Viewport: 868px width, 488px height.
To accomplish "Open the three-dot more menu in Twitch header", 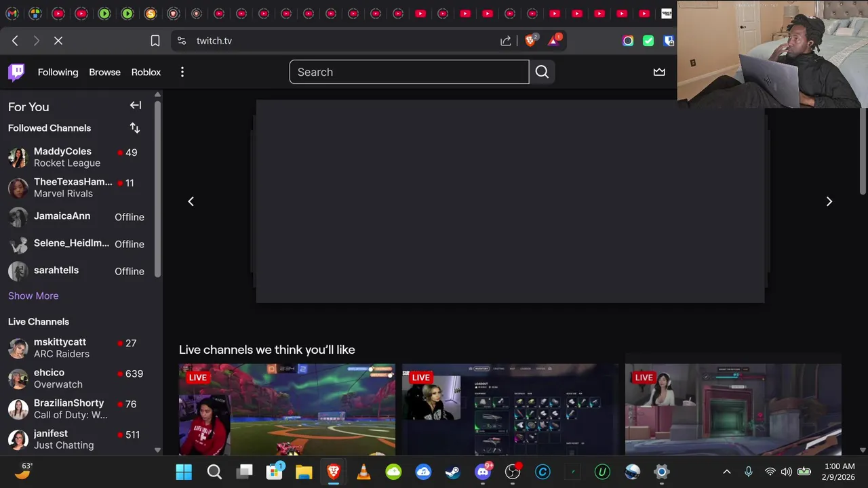I will pyautogui.click(x=182, y=72).
